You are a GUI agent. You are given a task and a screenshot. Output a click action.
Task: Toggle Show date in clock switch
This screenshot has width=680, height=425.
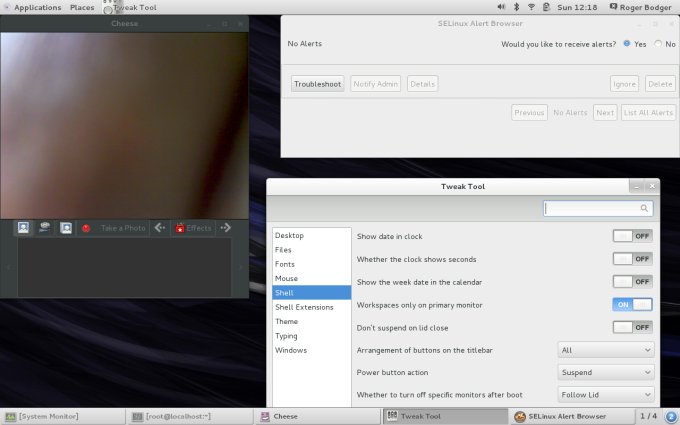[x=632, y=236]
